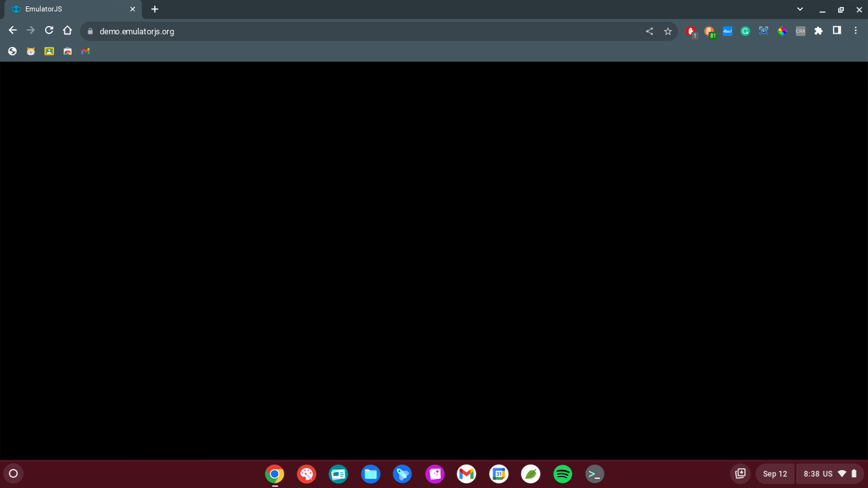Open the CRX extractor extension
This screenshot has width=868, height=488.
pos(800,30)
